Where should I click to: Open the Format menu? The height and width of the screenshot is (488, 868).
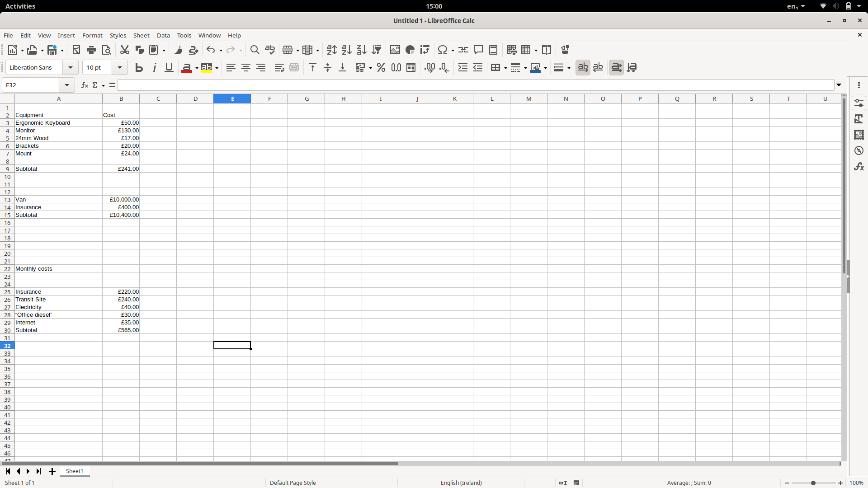coord(92,35)
